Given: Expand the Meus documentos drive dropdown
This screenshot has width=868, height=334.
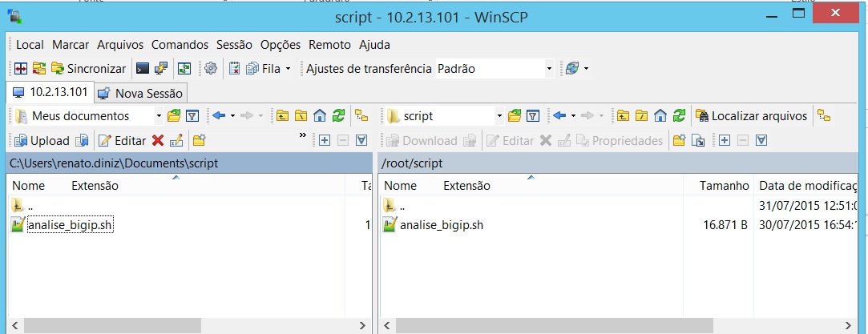Looking at the screenshot, I should coord(159,116).
